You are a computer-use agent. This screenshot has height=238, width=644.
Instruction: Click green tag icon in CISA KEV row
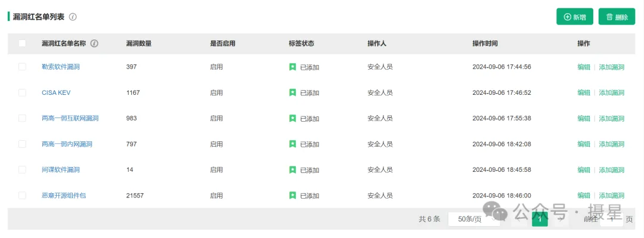point(292,92)
